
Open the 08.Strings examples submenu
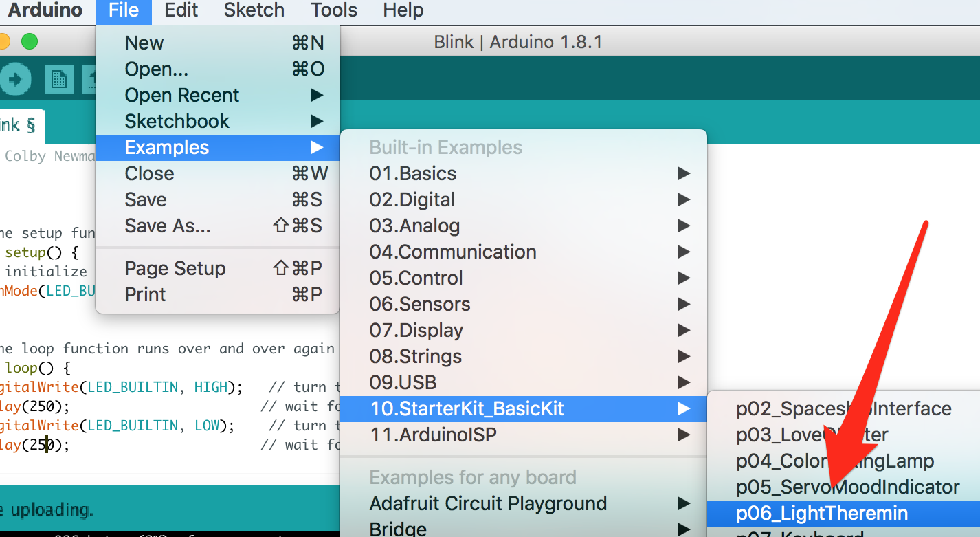(x=524, y=356)
